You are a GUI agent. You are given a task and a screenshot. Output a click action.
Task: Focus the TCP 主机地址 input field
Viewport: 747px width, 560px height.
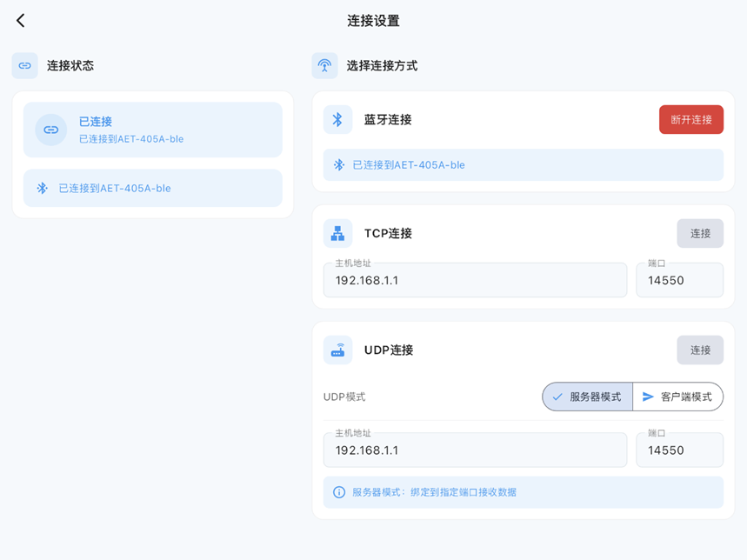click(x=475, y=281)
